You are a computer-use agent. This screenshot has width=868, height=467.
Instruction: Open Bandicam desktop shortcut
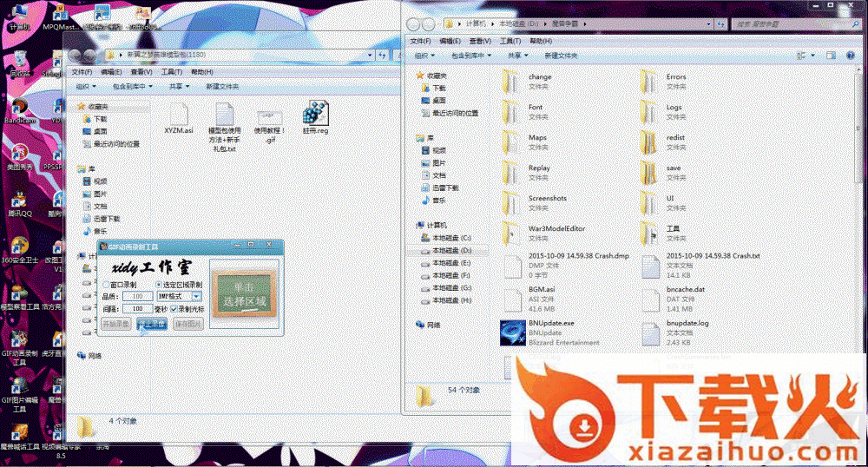click(20, 110)
